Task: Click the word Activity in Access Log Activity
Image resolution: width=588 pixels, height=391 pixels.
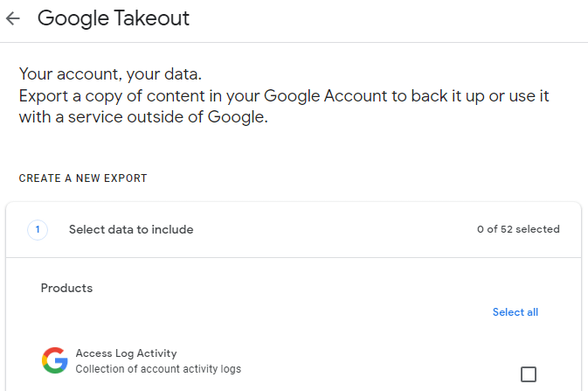Action: 156,353
